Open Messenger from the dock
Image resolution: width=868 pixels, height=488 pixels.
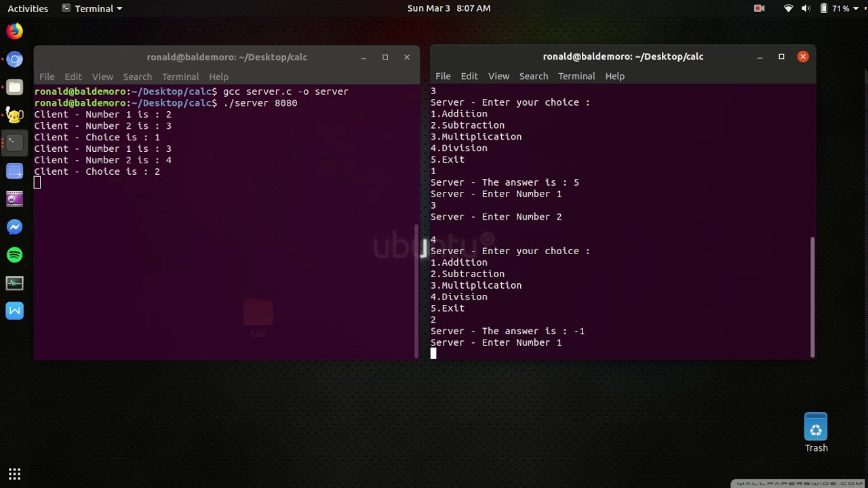[x=14, y=227]
